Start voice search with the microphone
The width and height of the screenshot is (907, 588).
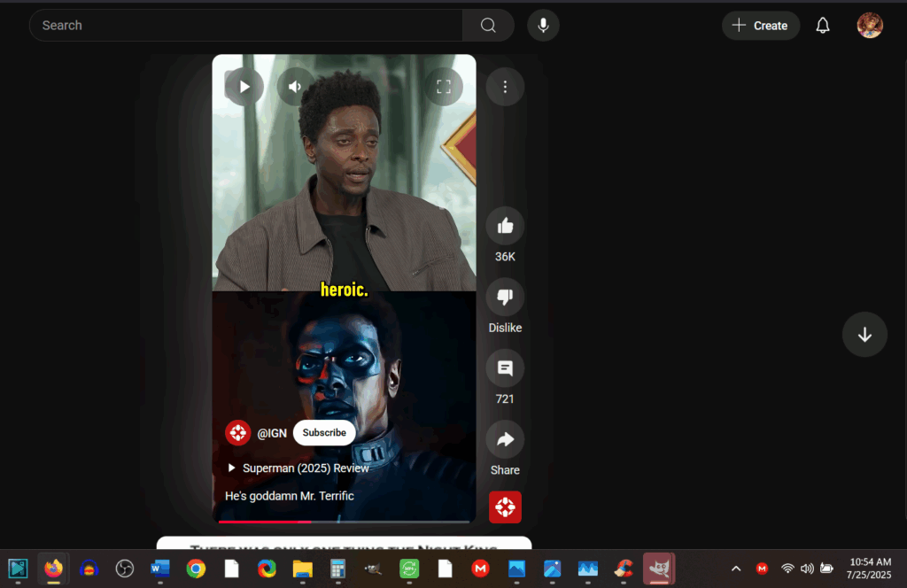point(543,26)
